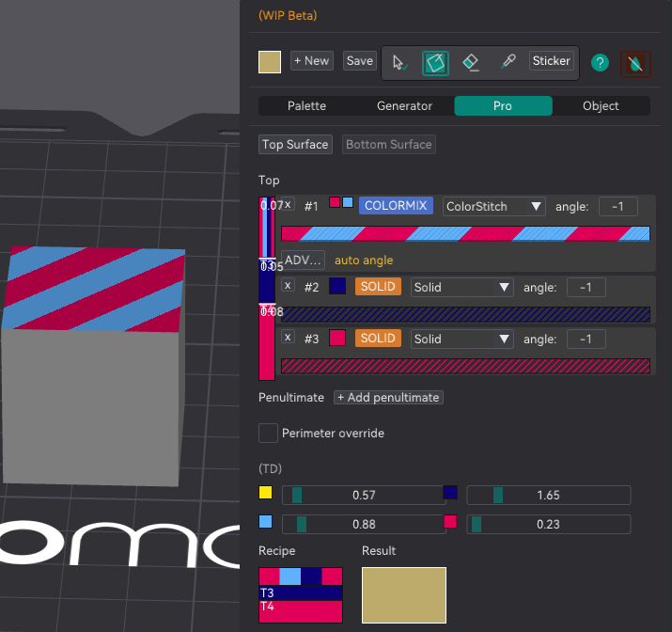This screenshot has width=672, height=632.
Task: Adjust the pink TD slider at 0.23
Action: (549, 525)
